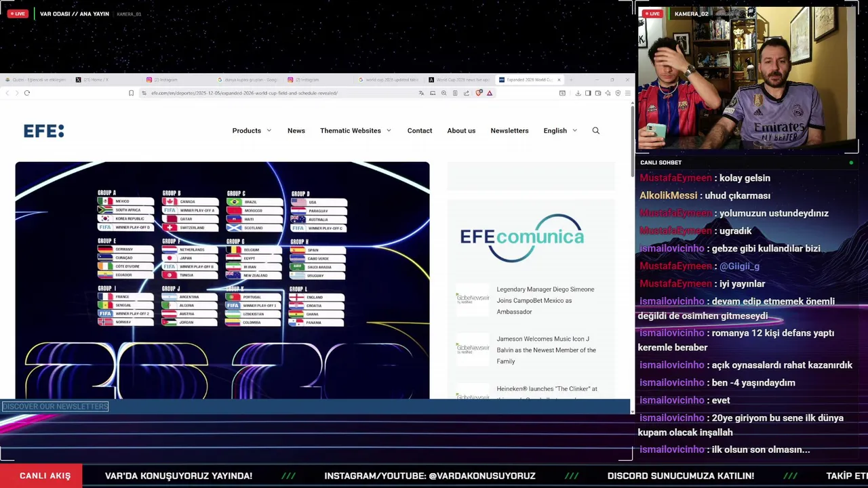Open the Jameson Welcomes J Balvin article
Screen dimensions: 868x488
click(x=546, y=350)
